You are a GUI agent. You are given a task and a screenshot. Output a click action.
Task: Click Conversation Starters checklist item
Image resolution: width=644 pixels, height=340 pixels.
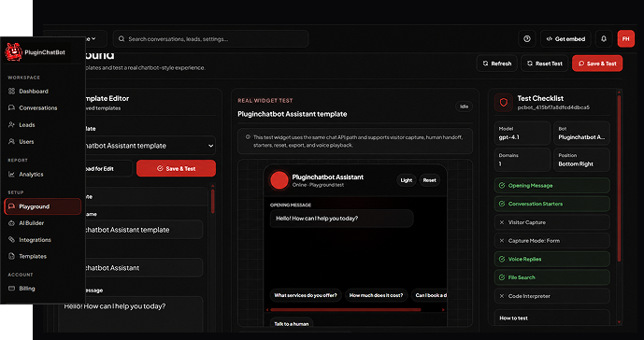coord(552,204)
